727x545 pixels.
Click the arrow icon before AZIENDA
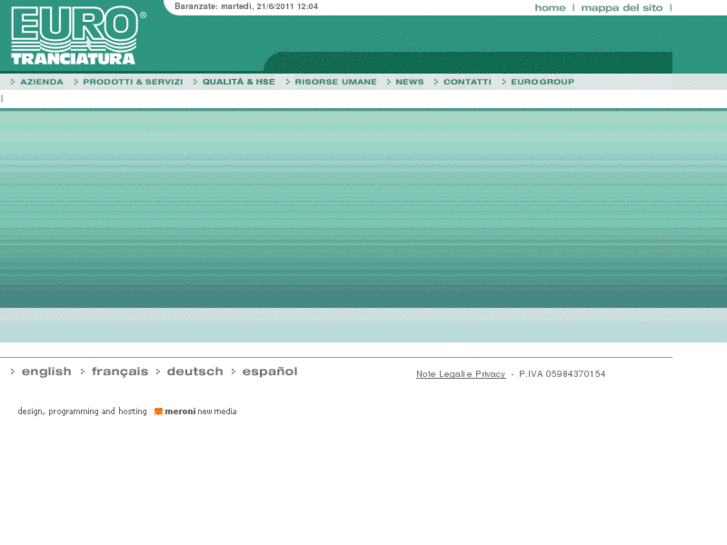13,82
